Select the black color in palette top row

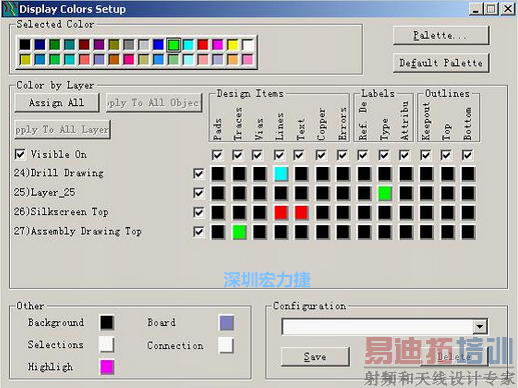click(x=25, y=45)
